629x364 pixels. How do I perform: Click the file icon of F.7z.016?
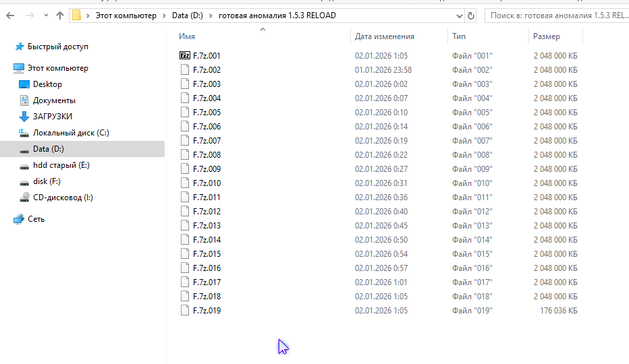point(184,268)
